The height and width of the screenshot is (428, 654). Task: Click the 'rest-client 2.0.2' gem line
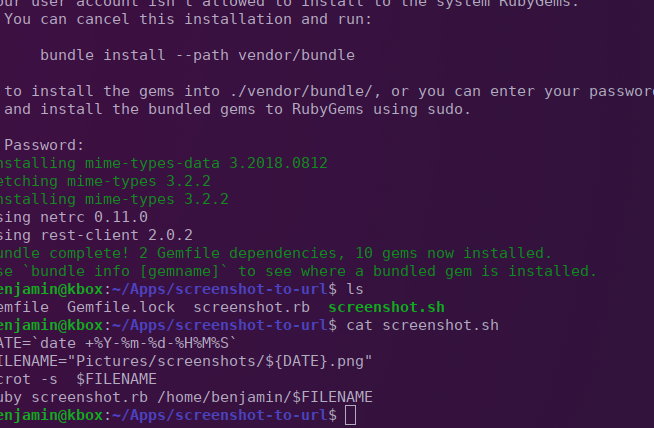point(116,235)
